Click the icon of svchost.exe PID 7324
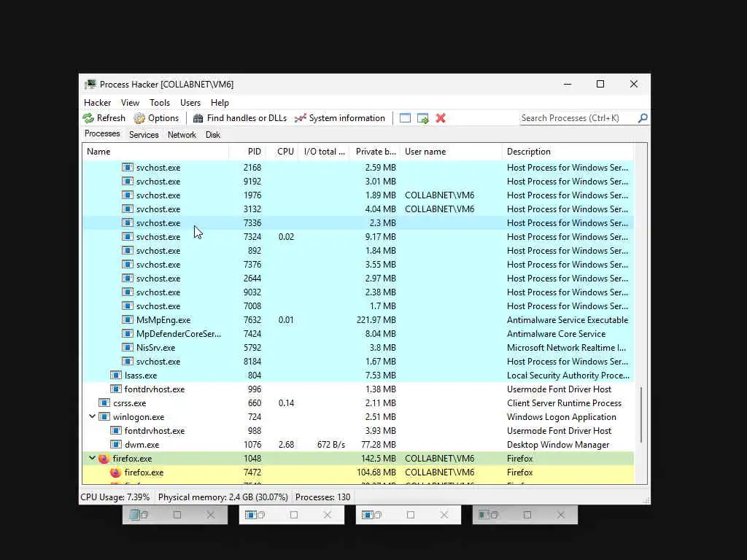Viewport: 747px width, 560px height. (x=127, y=237)
